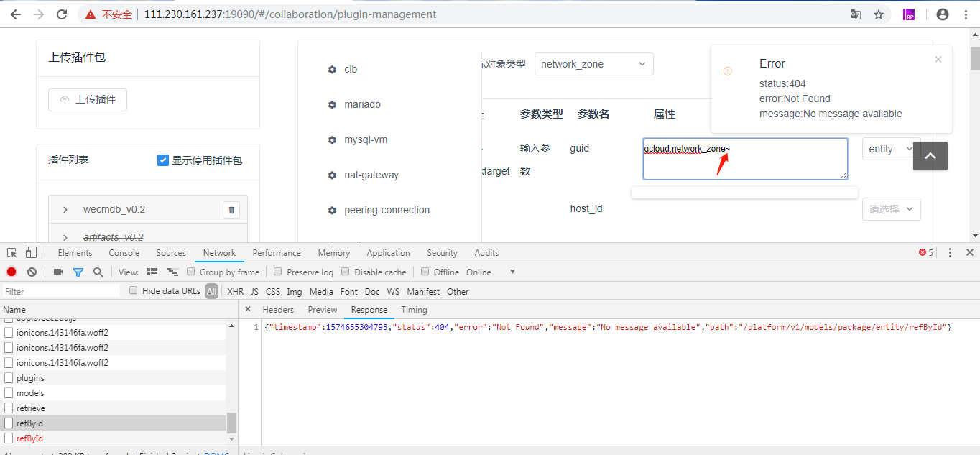
Task: Delete the wecmdb_v0.2 plugin via trash icon
Action: coord(231,209)
